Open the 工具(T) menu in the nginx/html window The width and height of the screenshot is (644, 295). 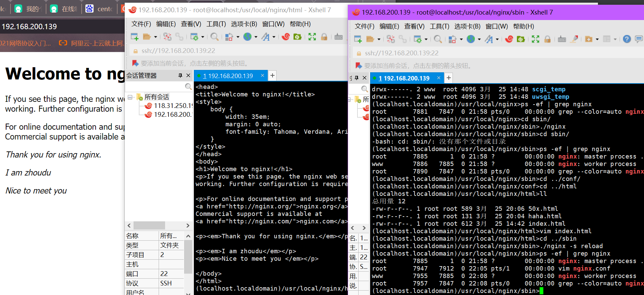coord(216,24)
